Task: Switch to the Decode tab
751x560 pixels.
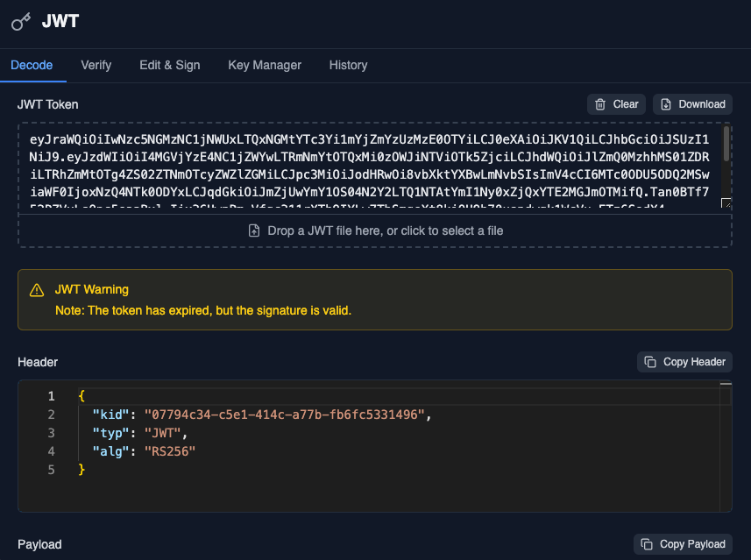Action: pyautogui.click(x=32, y=65)
